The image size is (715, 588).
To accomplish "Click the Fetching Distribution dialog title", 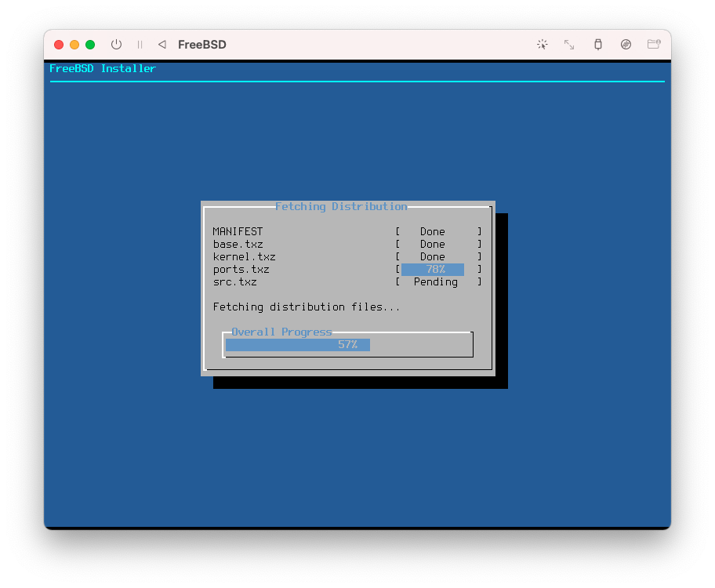I will pyautogui.click(x=341, y=207).
